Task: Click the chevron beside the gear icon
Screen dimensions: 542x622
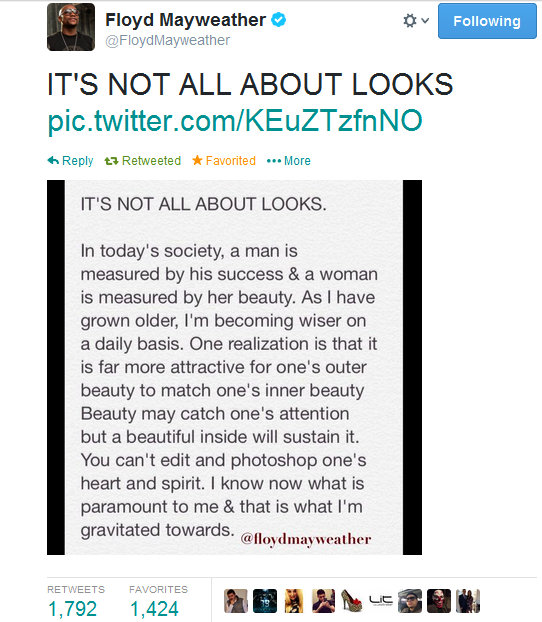Action: [x=425, y=20]
